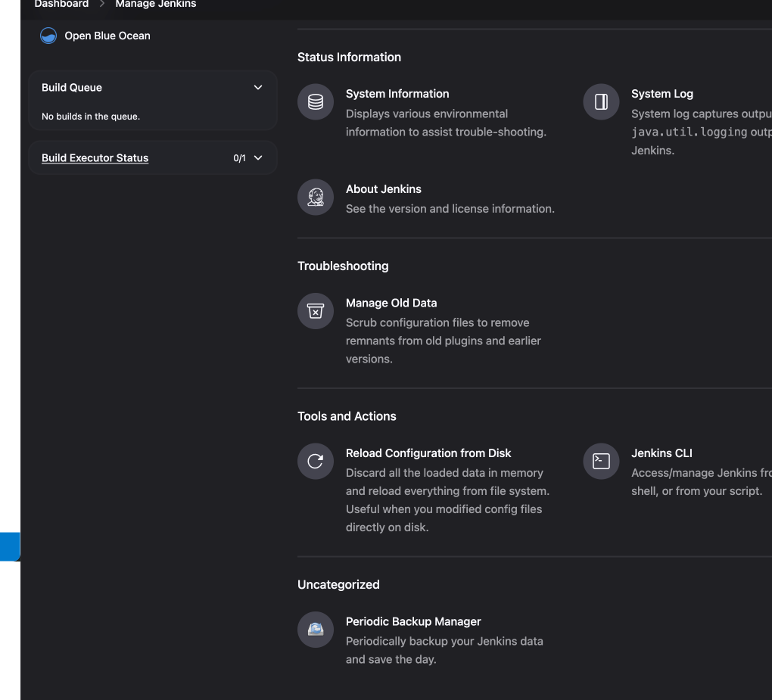Viewport: 772px width, 700px height.
Task: Open the Build Executor Status link
Action: point(95,158)
